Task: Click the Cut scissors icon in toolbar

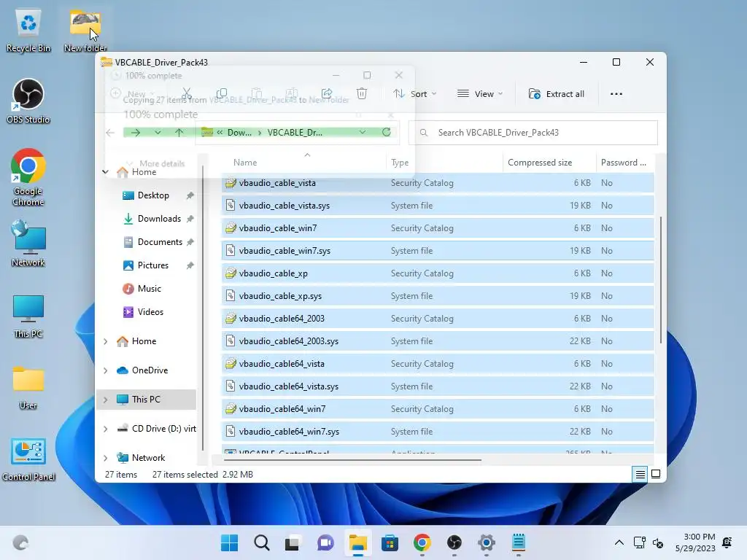Action: pyautogui.click(x=186, y=94)
